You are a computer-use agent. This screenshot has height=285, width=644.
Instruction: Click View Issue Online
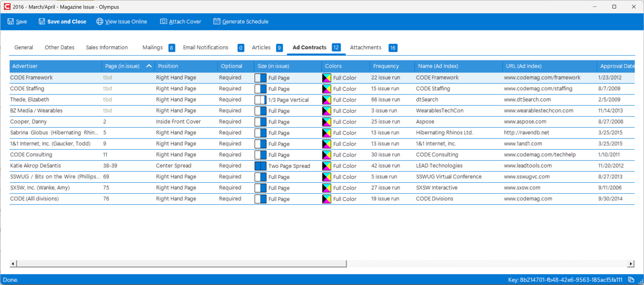click(122, 22)
